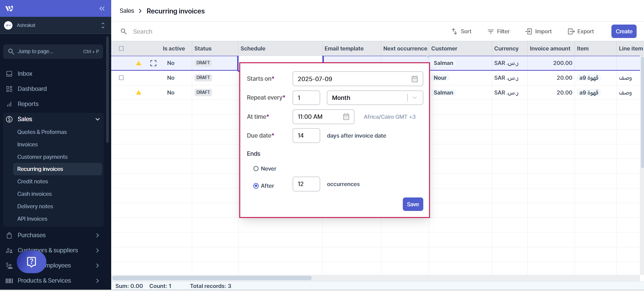This screenshot has width=644, height=291.
Task: Select the Never radio option
Action: (x=256, y=169)
